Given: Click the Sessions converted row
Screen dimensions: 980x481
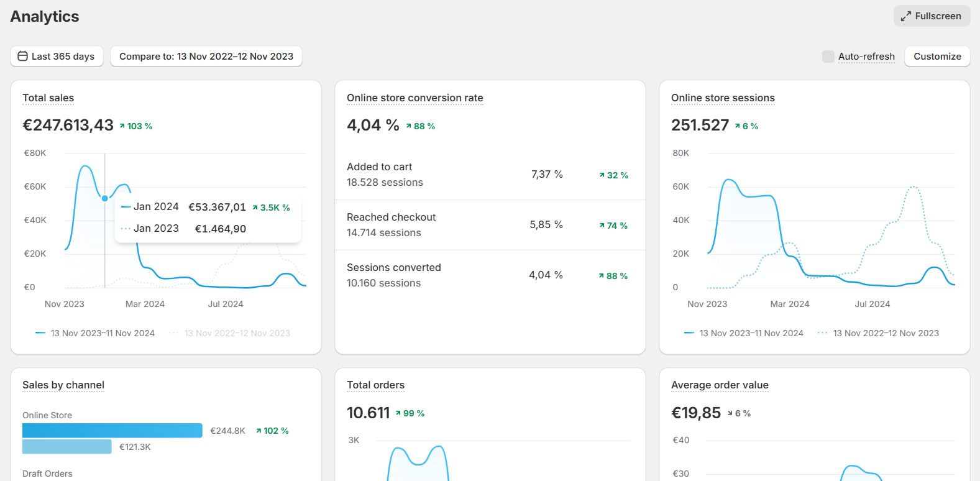Looking at the screenshot, I should (x=490, y=275).
